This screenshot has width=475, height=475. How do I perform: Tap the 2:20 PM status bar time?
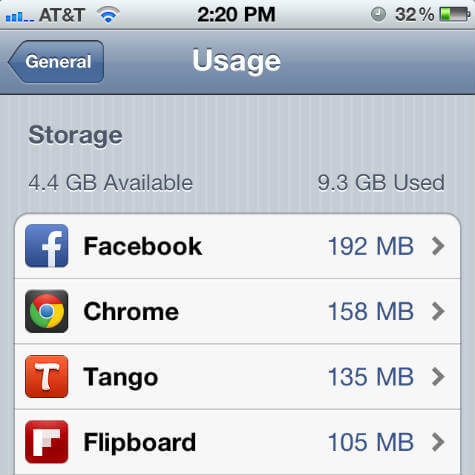point(236,15)
